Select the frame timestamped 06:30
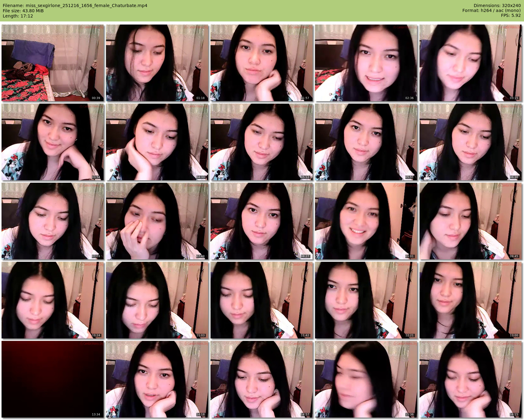The height and width of the screenshot is (420, 524). pyautogui.click(x=470, y=142)
